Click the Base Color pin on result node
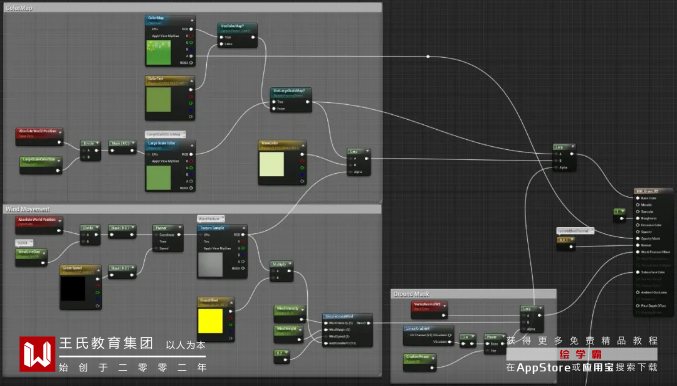677x386 pixels. point(638,198)
